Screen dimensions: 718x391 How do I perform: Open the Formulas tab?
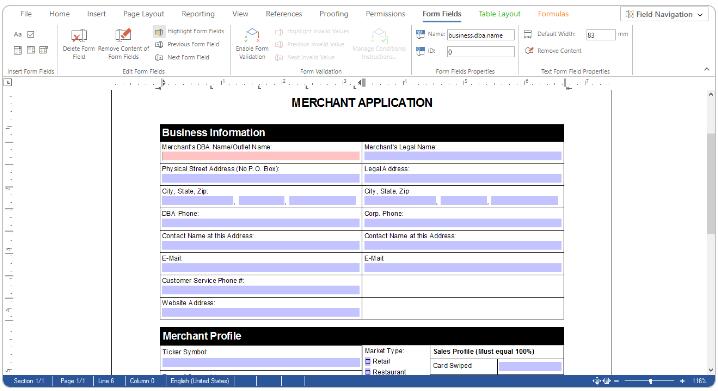(553, 14)
